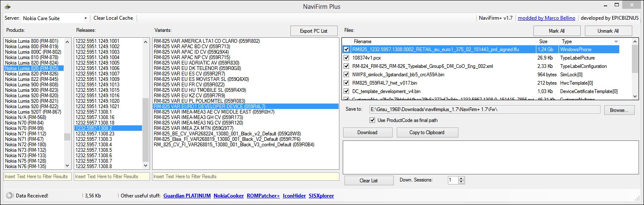Click the Down. Sessions number field
644x205 pixels.
(x=453, y=180)
